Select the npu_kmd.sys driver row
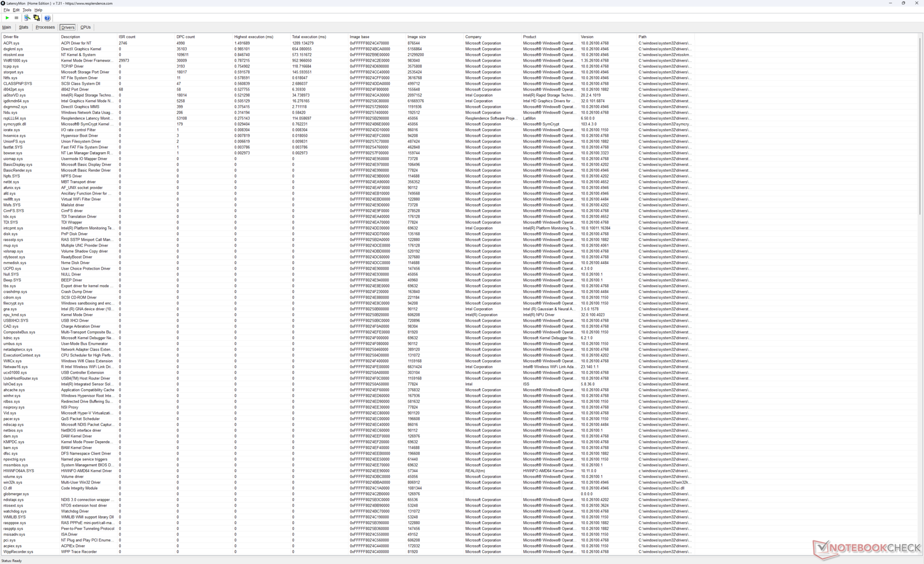This screenshot has width=924, height=564. [347, 315]
